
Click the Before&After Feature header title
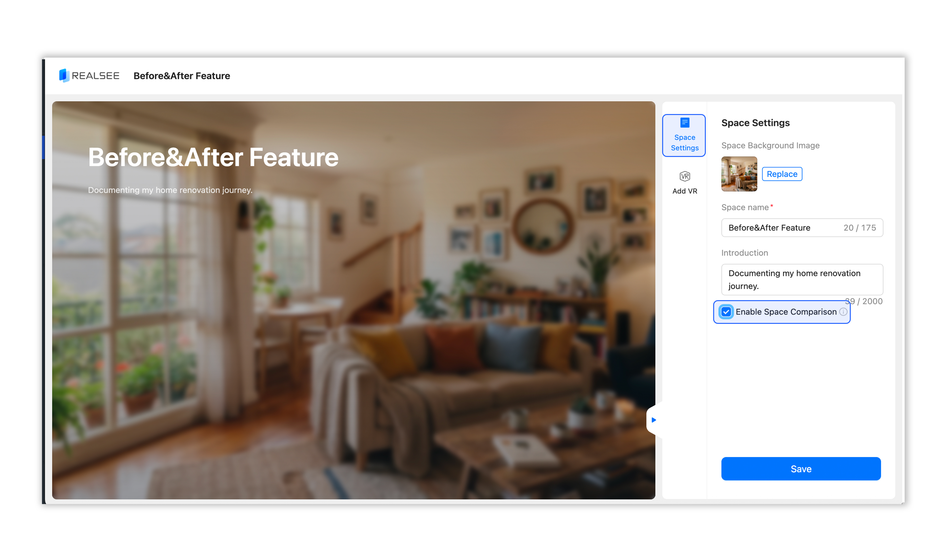pos(182,76)
